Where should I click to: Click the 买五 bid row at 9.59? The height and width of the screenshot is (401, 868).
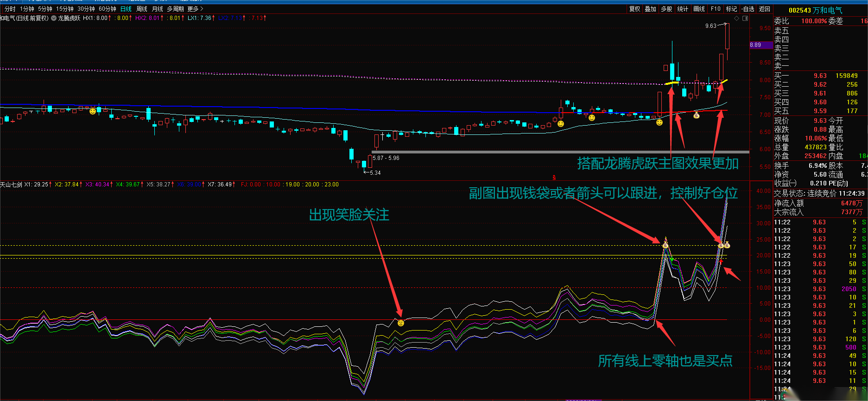coord(820,111)
